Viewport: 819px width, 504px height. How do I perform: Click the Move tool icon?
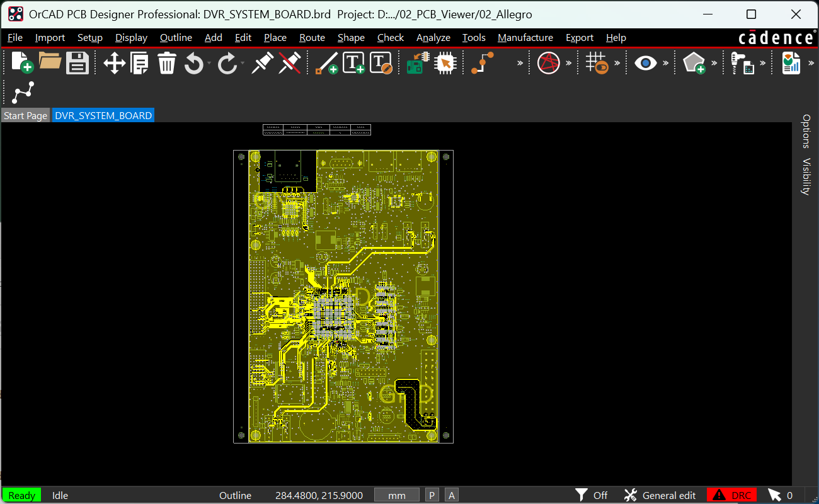(114, 63)
